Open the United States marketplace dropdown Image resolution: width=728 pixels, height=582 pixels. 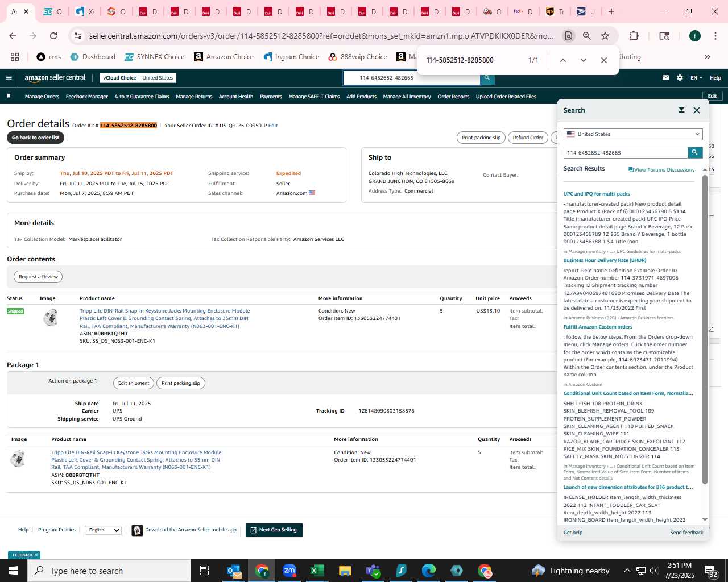[633, 134]
